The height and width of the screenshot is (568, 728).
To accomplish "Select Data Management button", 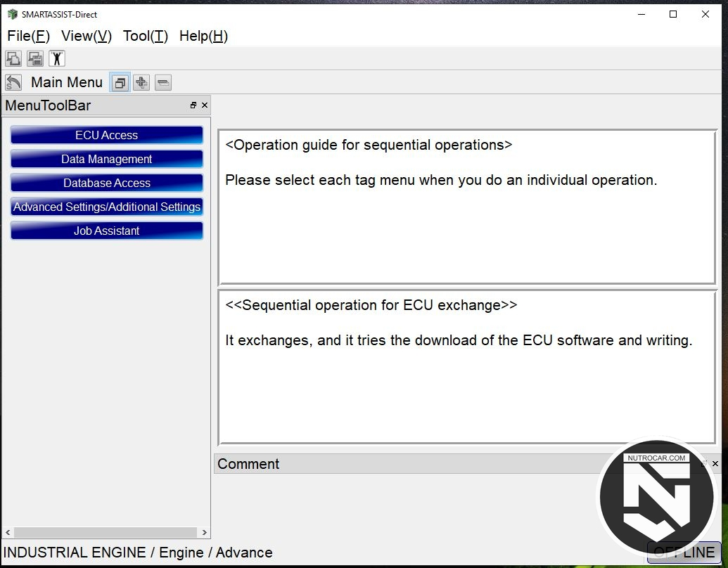I will click(107, 159).
